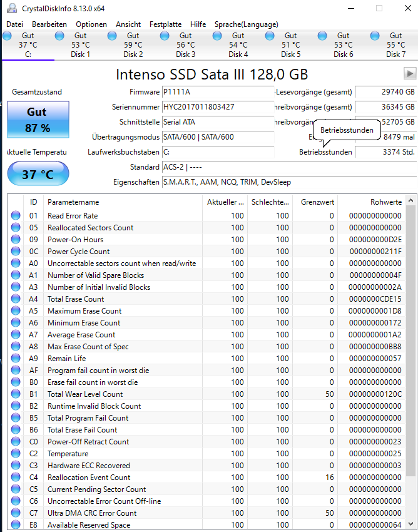Click the Grenzwert column header
This screenshot has width=418, height=532.
pos(315,202)
